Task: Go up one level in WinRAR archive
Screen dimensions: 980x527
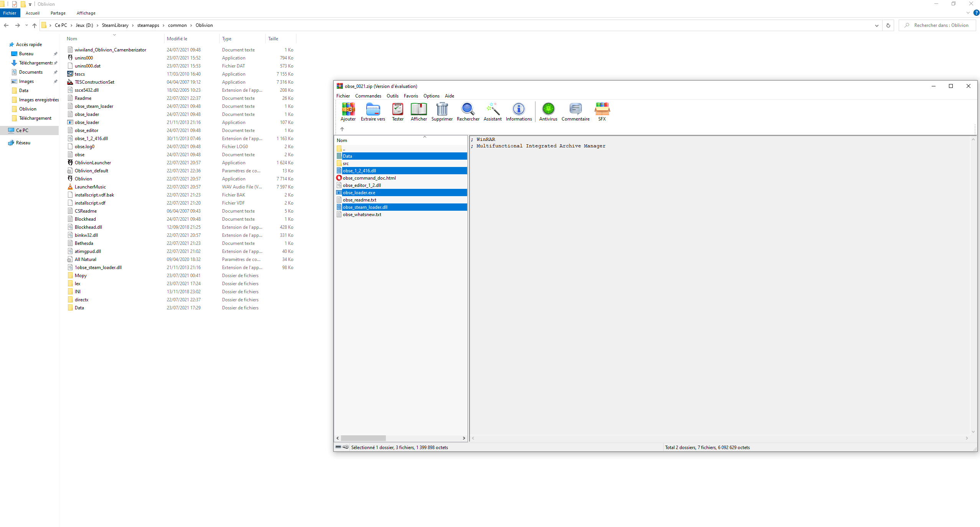Action: tap(342, 129)
